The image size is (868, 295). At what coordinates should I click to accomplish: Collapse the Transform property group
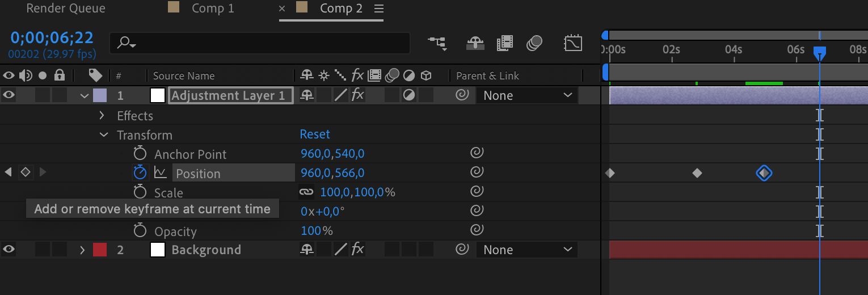(x=103, y=135)
